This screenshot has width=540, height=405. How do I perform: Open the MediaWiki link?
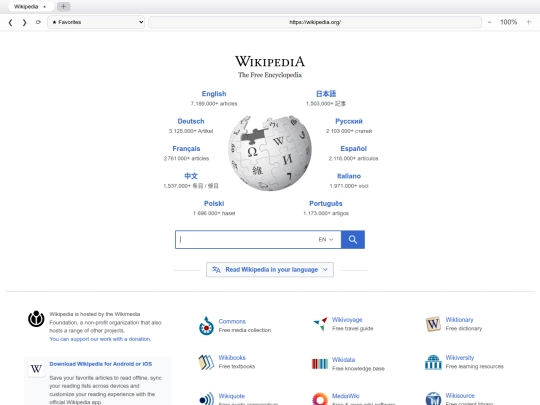coord(346,396)
